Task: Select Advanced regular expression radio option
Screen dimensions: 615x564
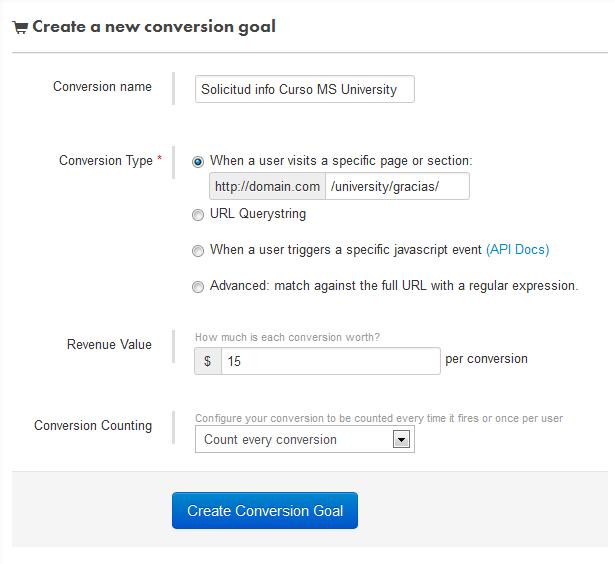Action: [198, 287]
